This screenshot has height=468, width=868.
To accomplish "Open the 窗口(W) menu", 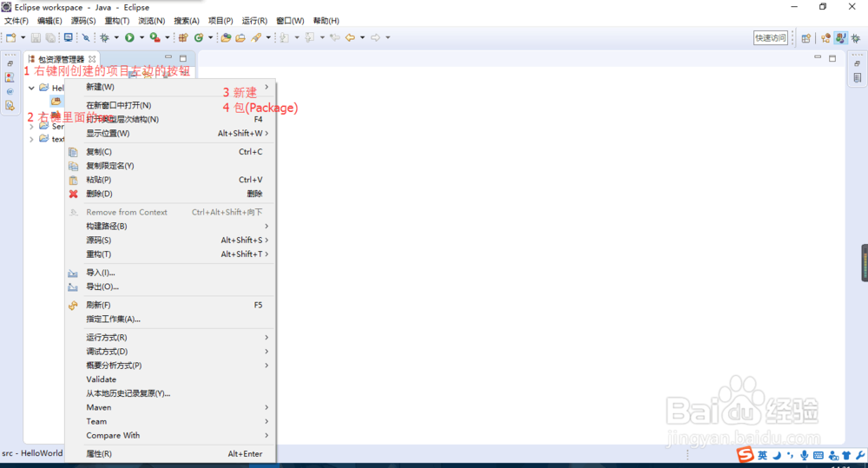I will coord(290,21).
